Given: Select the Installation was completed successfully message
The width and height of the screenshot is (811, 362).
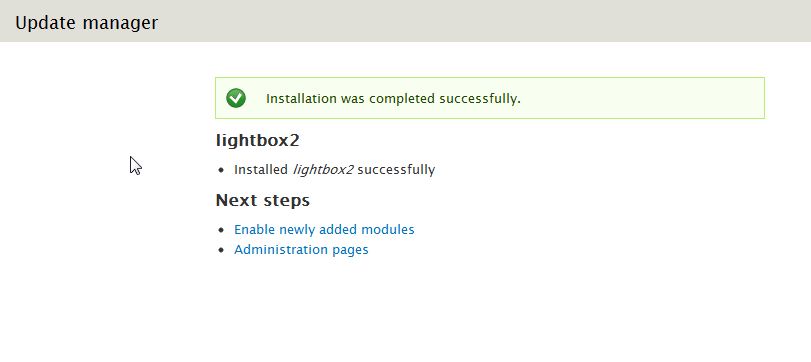Looking at the screenshot, I should point(393,99).
